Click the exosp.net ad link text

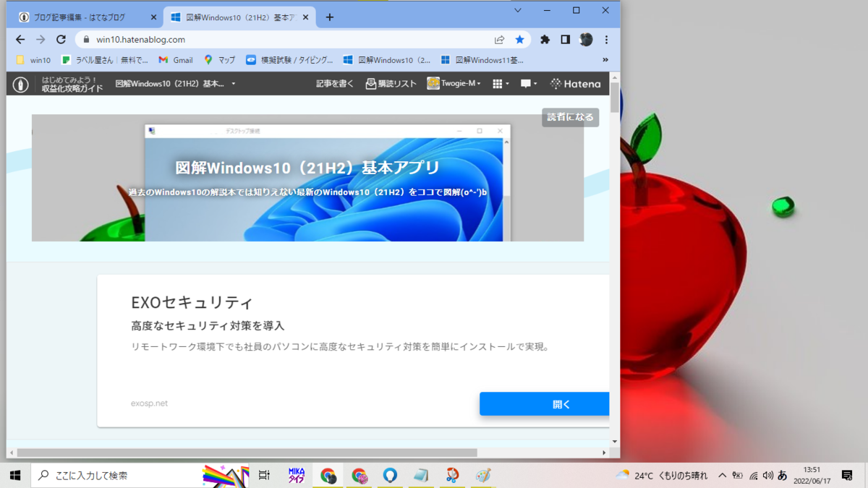pyautogui.click(x=149, y=403)
